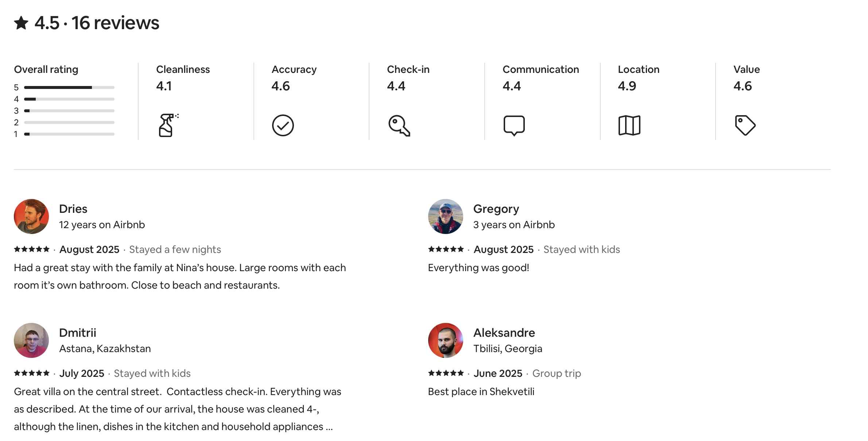Click the reviewer name Dries
The height and width of the screenshot is (441, 868).
(x=73, y=209)
